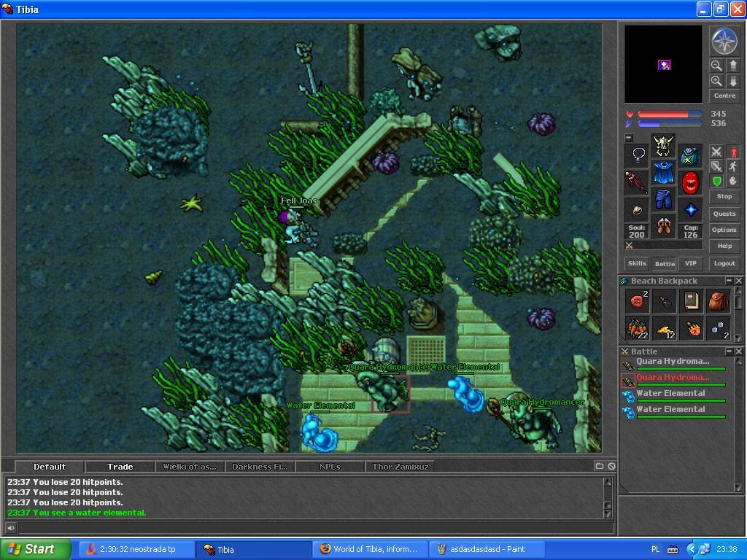Click the horned skull helmet slot
747x560 pixels.
click(664, 146)
